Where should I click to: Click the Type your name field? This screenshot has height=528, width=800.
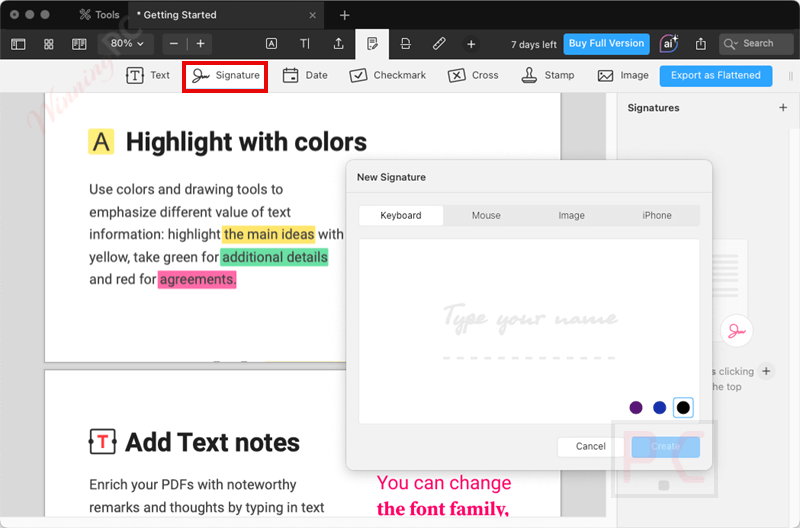tap(529, 319)
